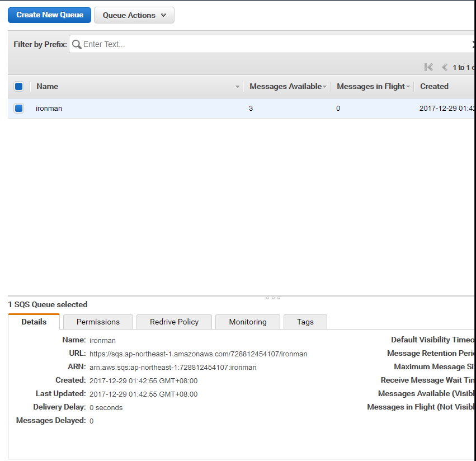Go to the first page of queues

click(x=428, y=67)
